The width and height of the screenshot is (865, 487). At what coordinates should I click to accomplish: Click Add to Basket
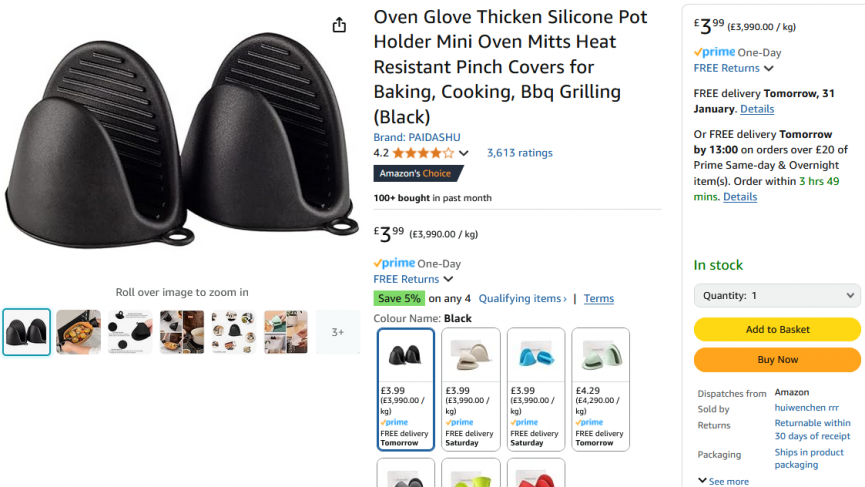click(x=777, y=329)
